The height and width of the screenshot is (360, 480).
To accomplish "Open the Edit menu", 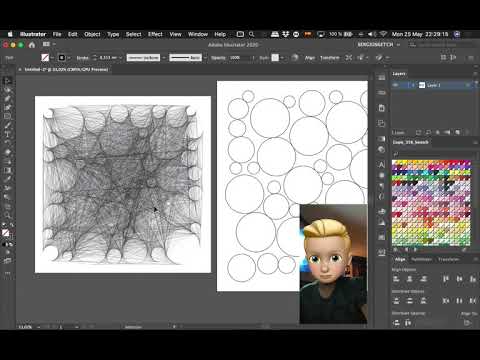I will click(72, 34).
